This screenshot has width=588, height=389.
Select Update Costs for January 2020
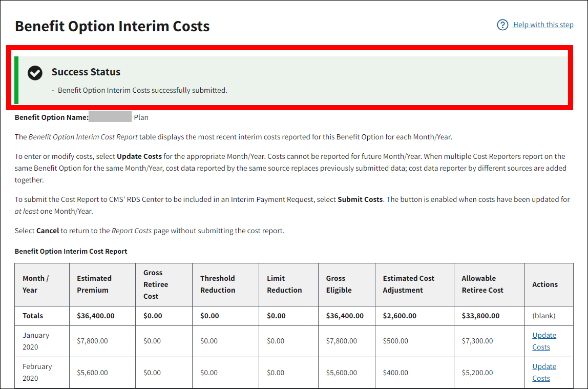tap(544, 341)
